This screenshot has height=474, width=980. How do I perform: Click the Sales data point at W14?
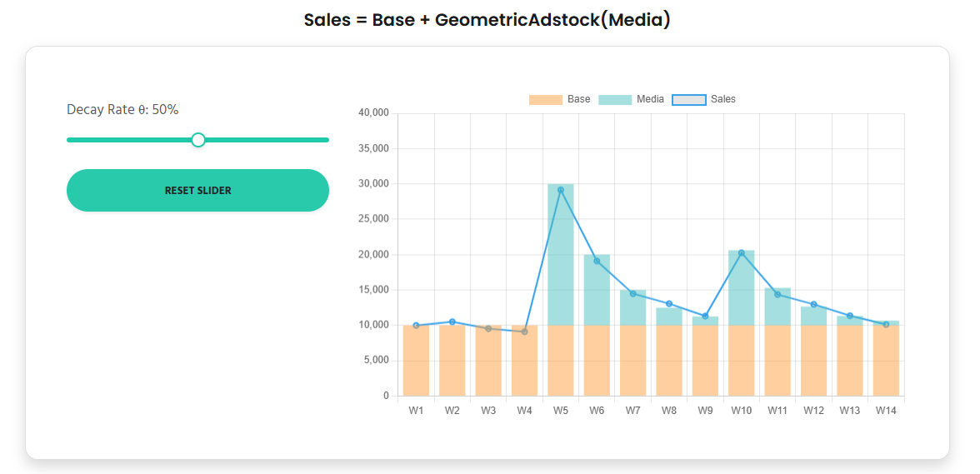coord(886,324)
